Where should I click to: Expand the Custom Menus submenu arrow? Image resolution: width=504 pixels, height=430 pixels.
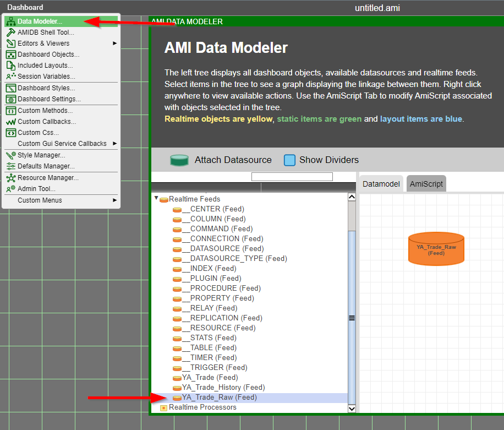115,200
